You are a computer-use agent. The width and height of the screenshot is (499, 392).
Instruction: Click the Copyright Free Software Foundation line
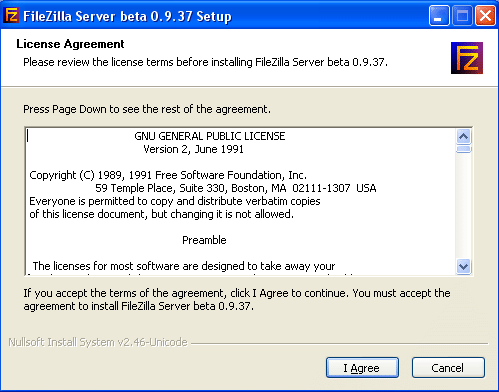pos(168,175)
